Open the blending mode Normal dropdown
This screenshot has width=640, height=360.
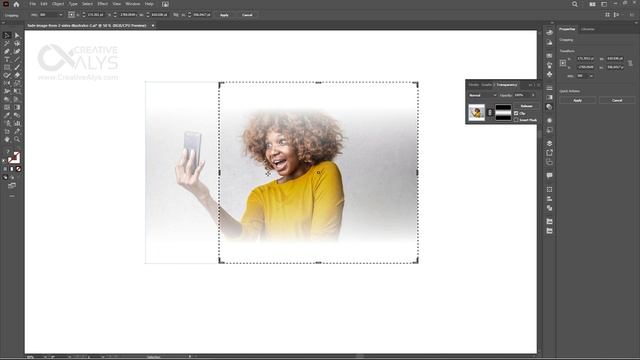(x=482, y=95)
